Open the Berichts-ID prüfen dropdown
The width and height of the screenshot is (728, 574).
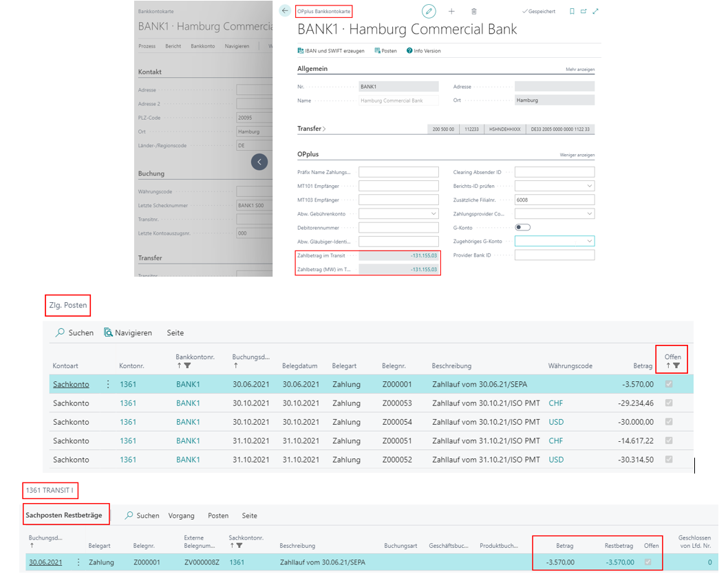(589, 186)
